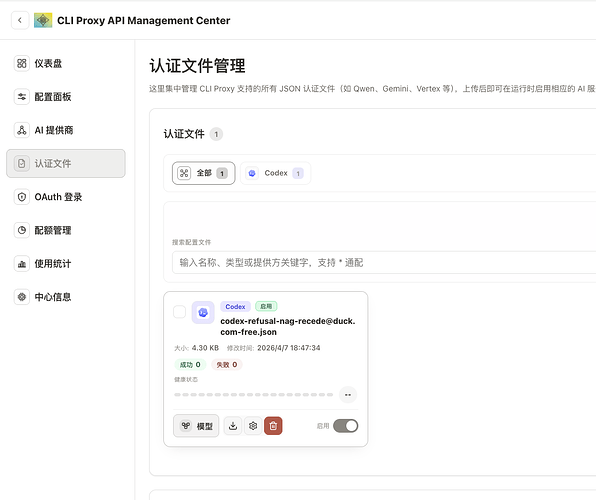Click the 认证文件管理 page heading
Screen dimensions: 596x500
197,66
